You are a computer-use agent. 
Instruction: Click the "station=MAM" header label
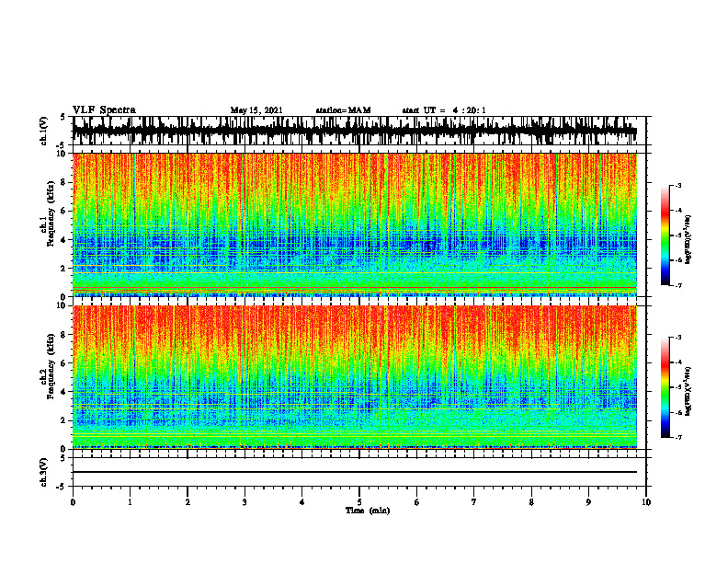coord(343,110)
